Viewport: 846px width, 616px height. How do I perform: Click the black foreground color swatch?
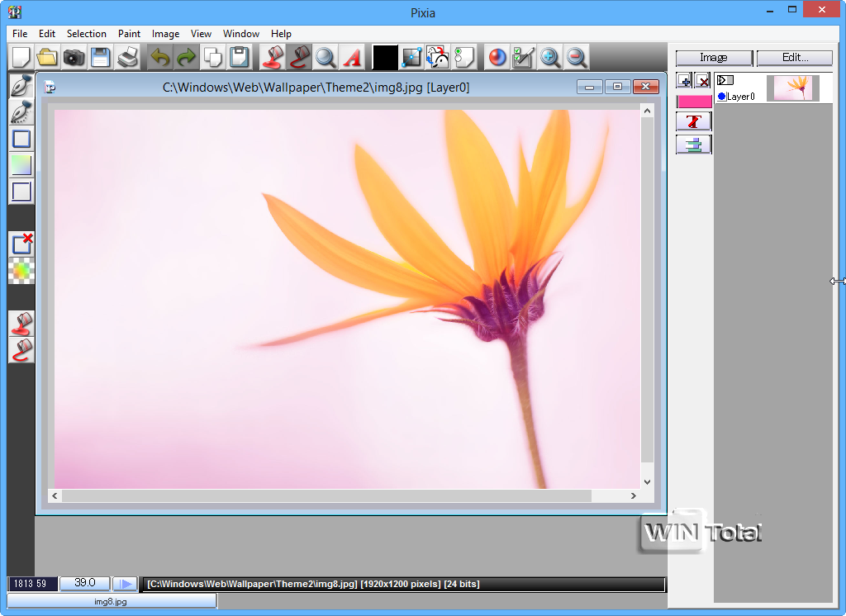(x=385, y=57)
